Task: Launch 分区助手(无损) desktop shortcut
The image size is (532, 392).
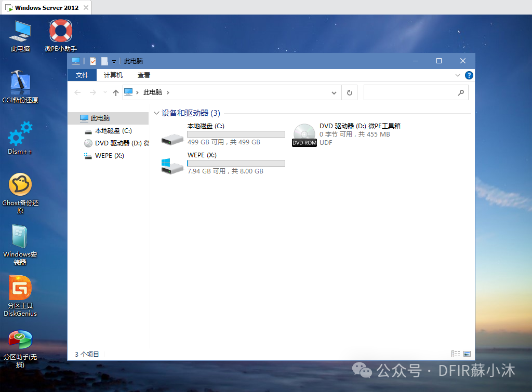Action: (x=20, y=348)
